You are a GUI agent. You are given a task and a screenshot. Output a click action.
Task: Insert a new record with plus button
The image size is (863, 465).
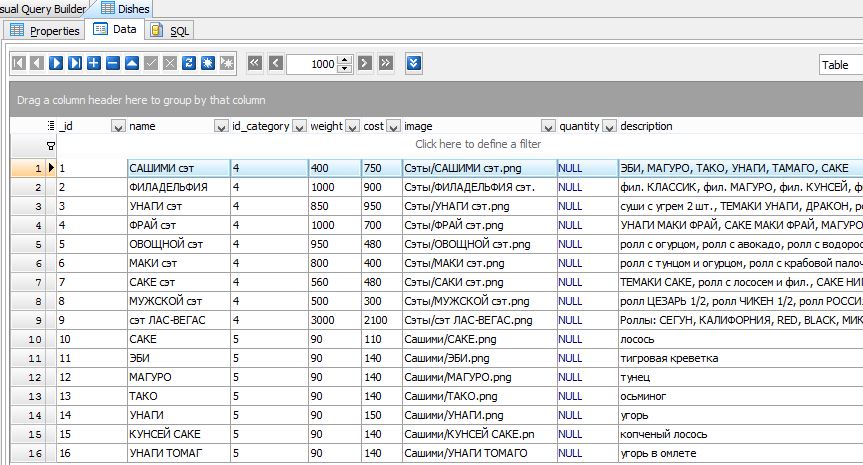tap(94, 63)
